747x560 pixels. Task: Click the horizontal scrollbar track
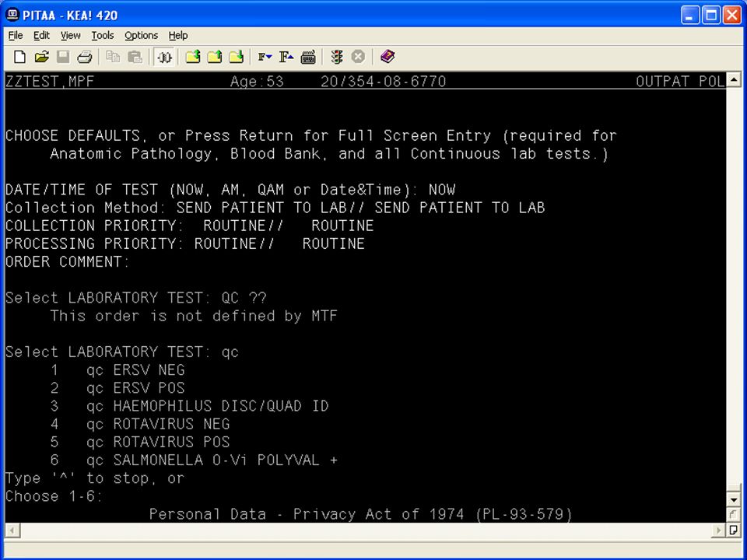coord(366,530)
